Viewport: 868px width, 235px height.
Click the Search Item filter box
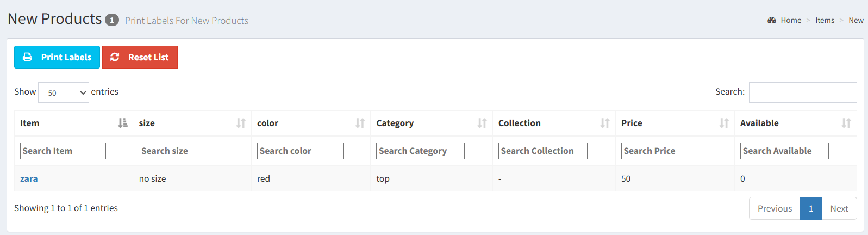(x=63, y=151)
